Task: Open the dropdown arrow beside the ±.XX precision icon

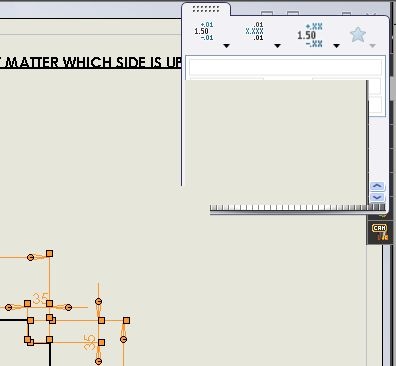Action: point(336,46)
